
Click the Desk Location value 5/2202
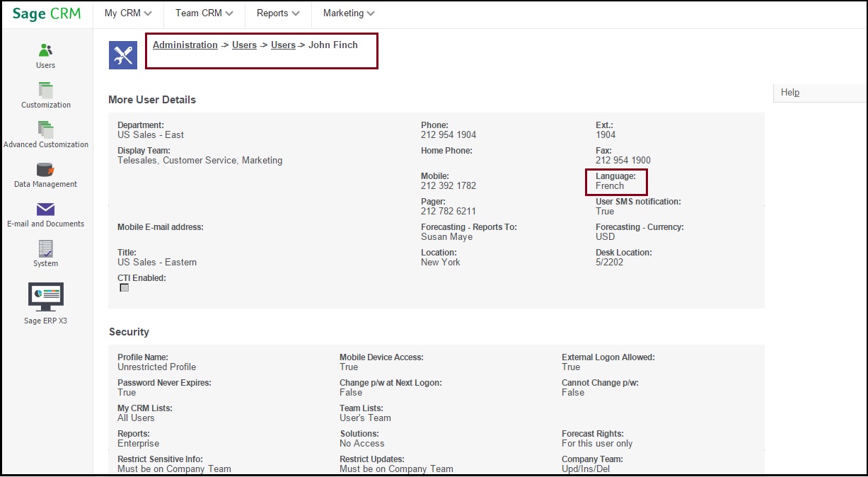coord(611,263)
